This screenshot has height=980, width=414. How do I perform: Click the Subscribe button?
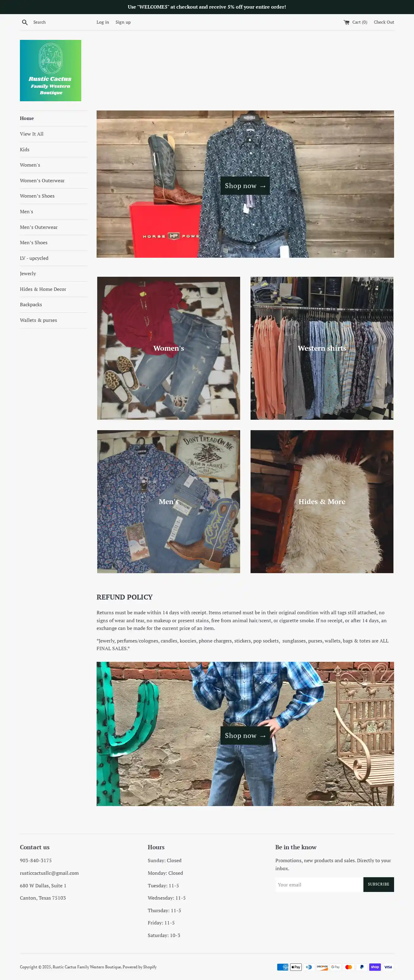pos(379,885)
